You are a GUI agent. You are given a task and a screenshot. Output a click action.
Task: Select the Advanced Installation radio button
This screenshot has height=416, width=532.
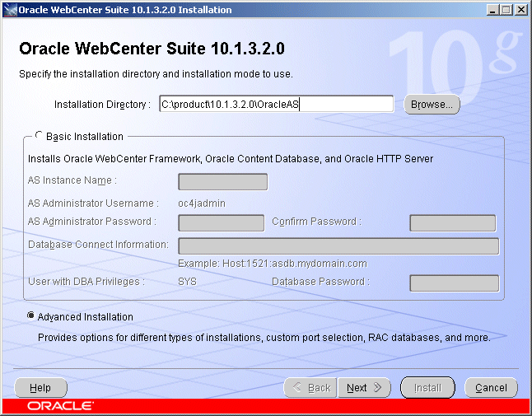tap(30, 316)
